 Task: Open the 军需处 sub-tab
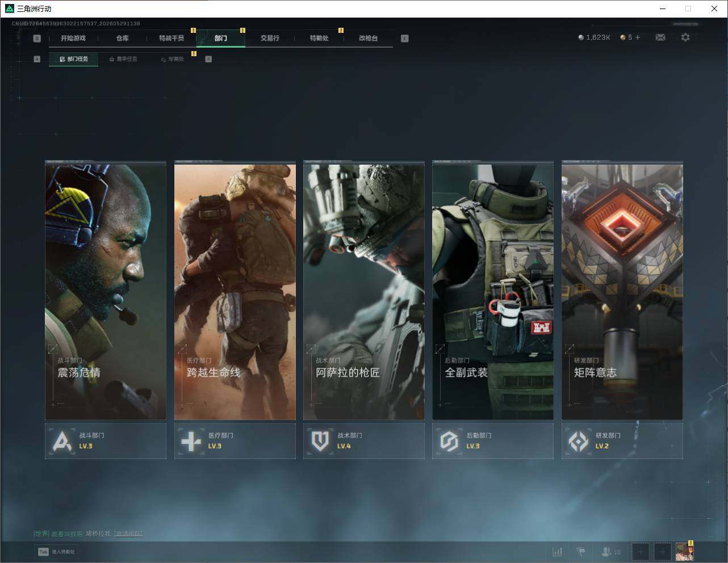click(x=172, y=59)
